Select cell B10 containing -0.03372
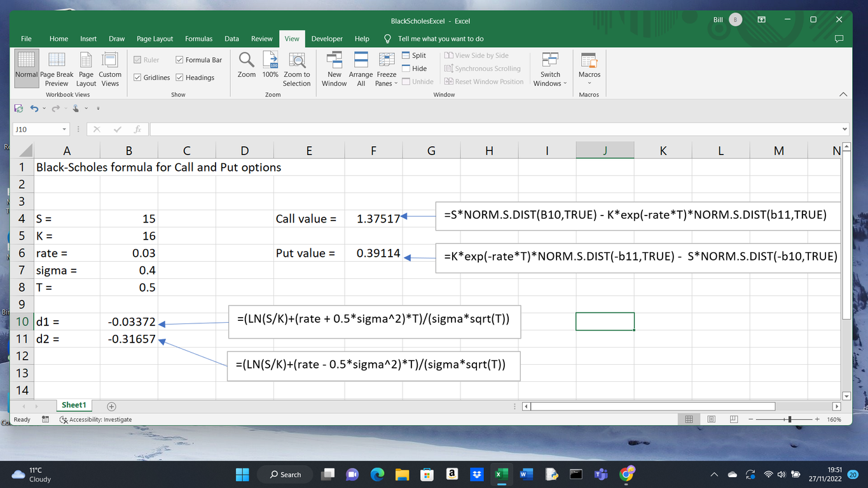868x488 pixels. tap(129, 322)
